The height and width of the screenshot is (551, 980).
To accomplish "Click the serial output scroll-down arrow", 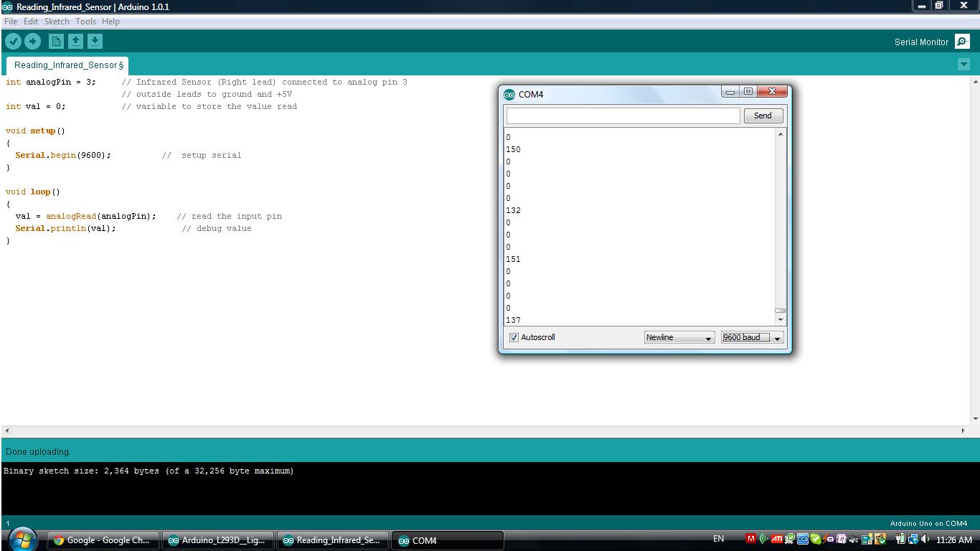I will tap(780, 319).
